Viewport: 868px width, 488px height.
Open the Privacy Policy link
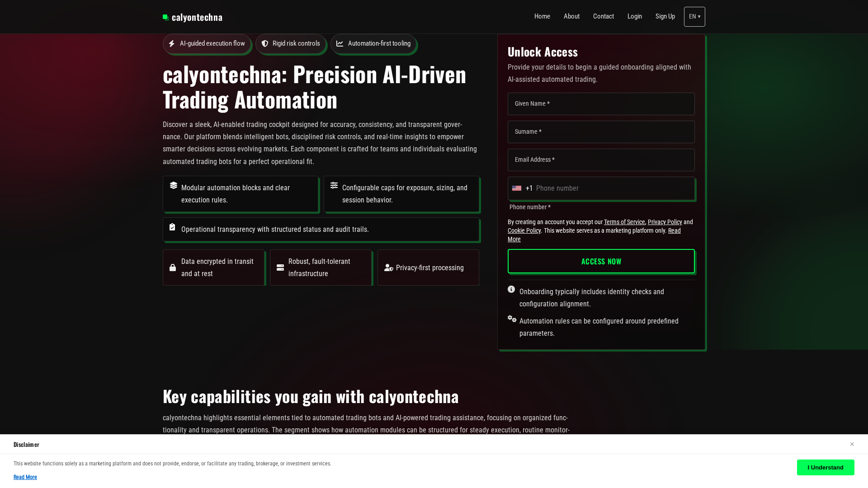pyautogui.click(x=665, y=222)
